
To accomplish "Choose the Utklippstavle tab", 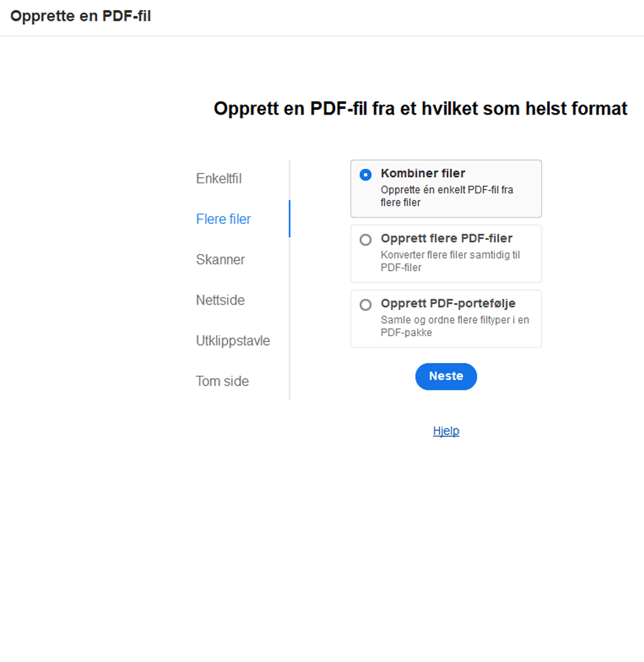I will tap(233, 341).
